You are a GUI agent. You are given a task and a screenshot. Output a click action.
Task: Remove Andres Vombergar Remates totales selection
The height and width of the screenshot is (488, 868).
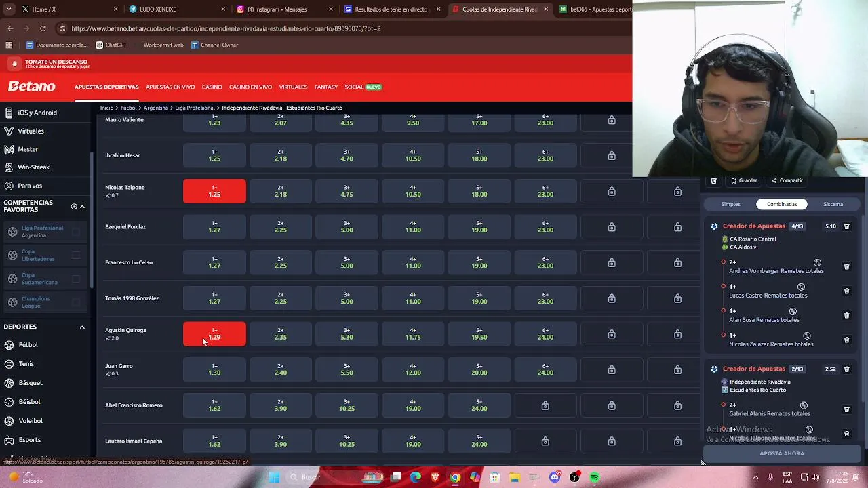(846, 266)
